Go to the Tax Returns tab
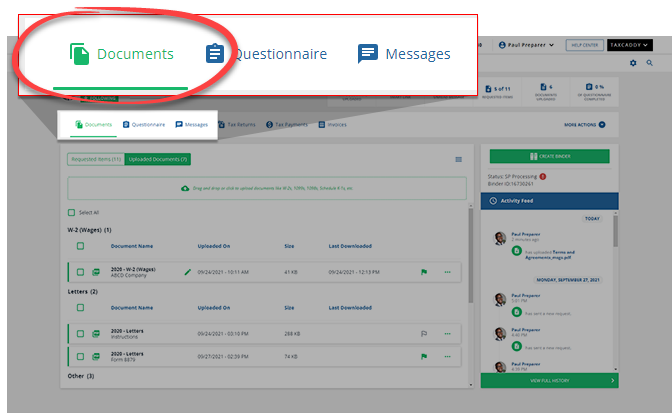Viewport: 672px width, 413px height. [x=237, y=125]
